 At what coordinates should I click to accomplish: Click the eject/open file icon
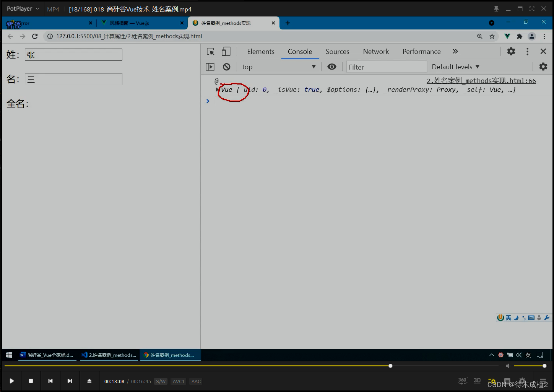(x=89, y=381)
